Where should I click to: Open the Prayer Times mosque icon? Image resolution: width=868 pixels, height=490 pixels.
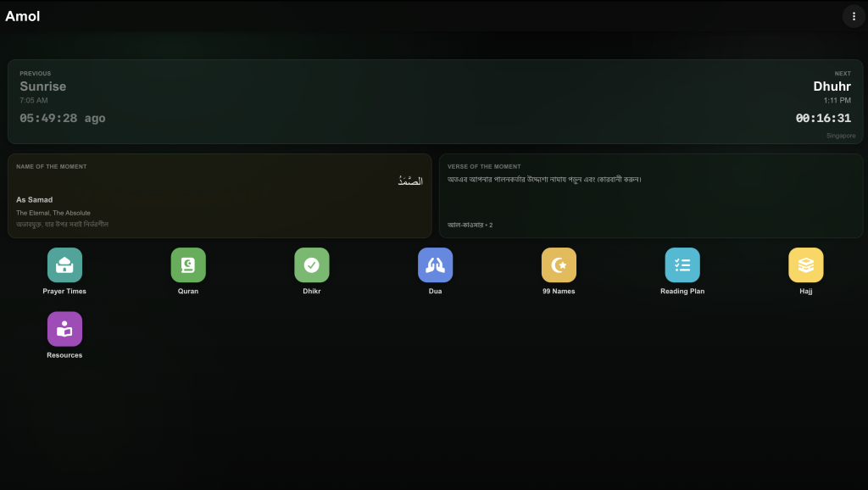coord(64,265)
